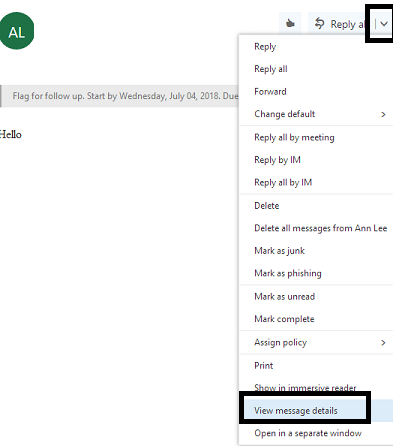This screenshot has height=446, width=393.
Task: Expand the Assign policy submenu
Action: (316, 342)
